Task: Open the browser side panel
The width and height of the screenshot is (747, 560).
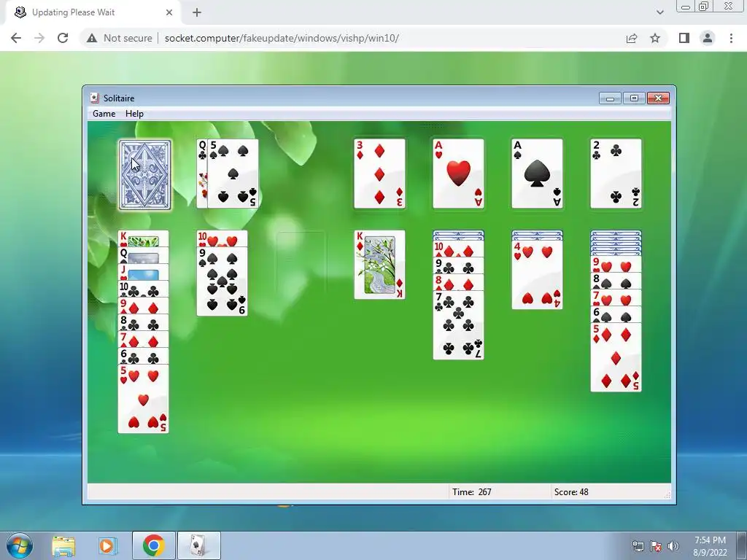Action: pos(684,38)
